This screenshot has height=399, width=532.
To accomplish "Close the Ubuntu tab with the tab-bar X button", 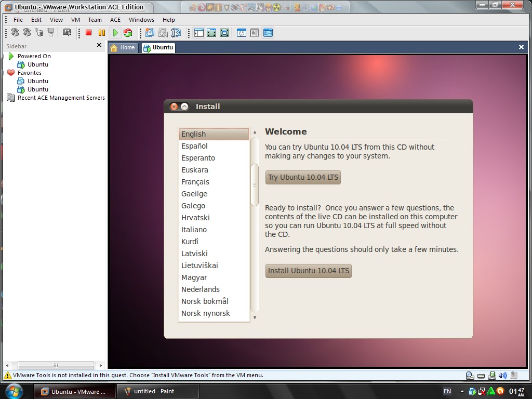I will point(521,47).
